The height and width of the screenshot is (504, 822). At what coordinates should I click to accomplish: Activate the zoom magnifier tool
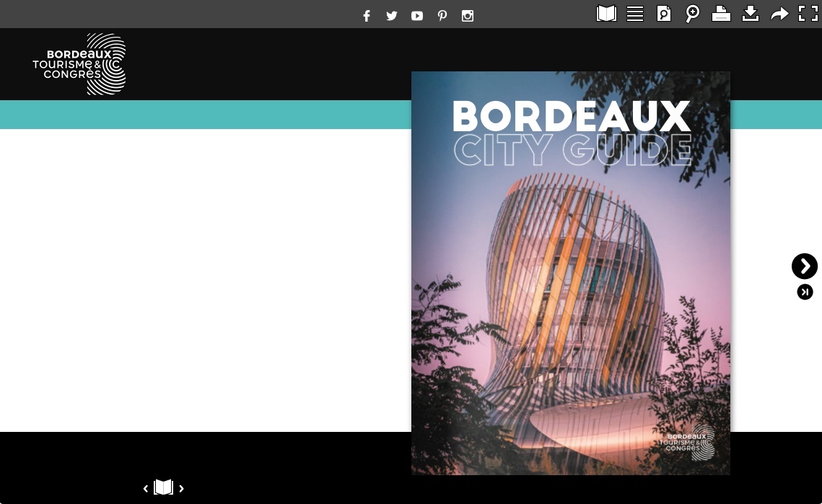click(x=693, y=14)
